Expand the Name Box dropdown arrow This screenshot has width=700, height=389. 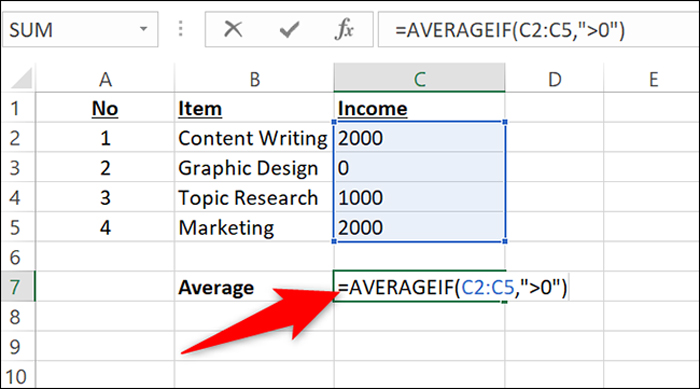coord(143,29)
